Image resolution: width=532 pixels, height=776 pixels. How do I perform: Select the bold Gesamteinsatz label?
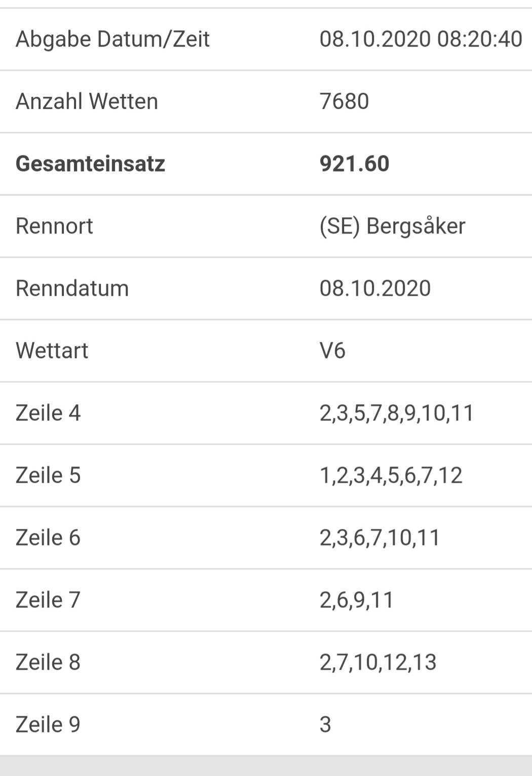click(91, 164)
